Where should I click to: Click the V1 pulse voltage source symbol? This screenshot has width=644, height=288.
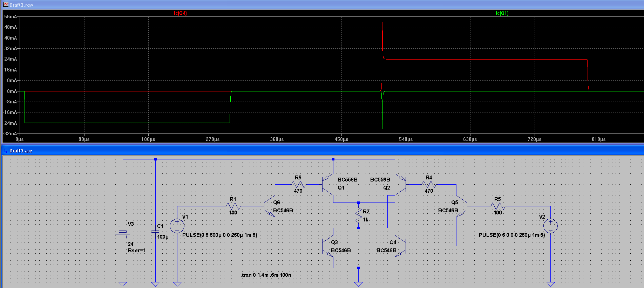(177, 226)
